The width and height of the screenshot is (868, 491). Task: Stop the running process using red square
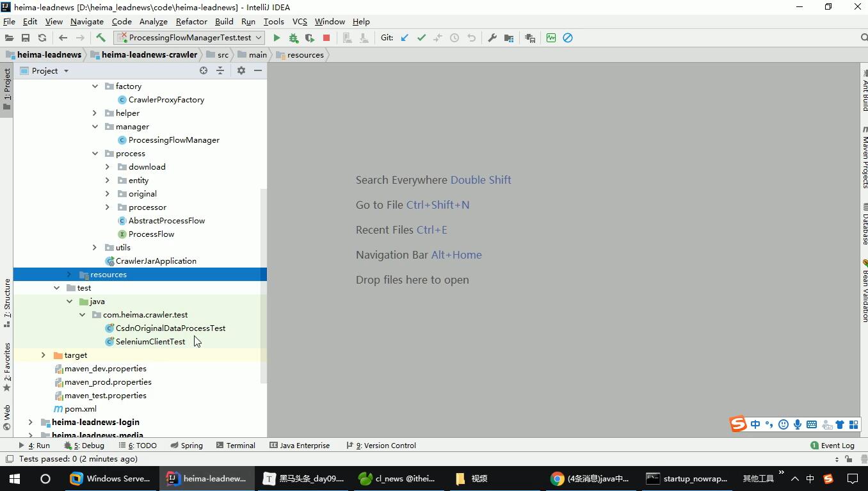(326, 38)
